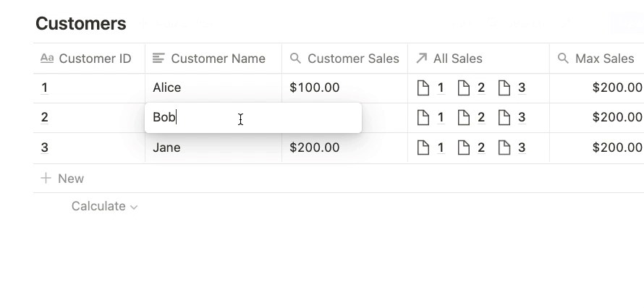Click the plus icon beside New
This screenshot has height=308, width=644.
click(x=46, y=179)
